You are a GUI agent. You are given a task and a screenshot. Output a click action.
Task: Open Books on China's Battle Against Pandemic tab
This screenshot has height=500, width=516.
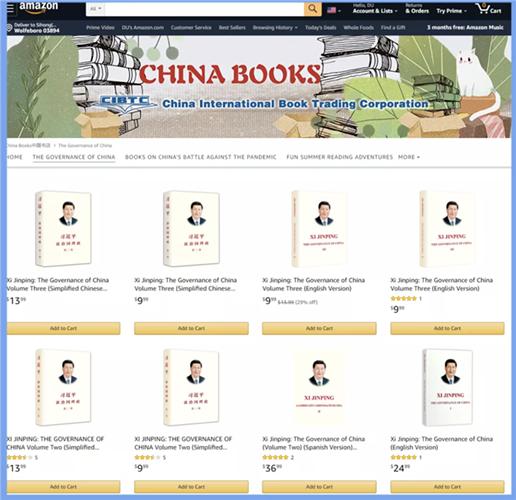pos(201,157)
